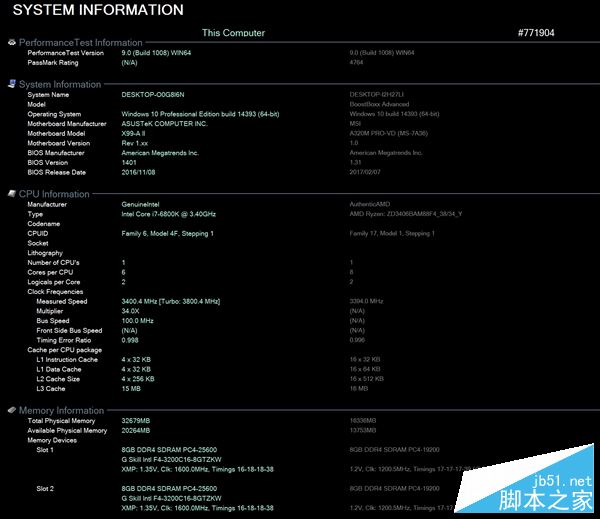Click the 'SYSTEM INFORMATION' page title
Screen dimensions: 600x519
pyautogui.click(x=98, y=10)
